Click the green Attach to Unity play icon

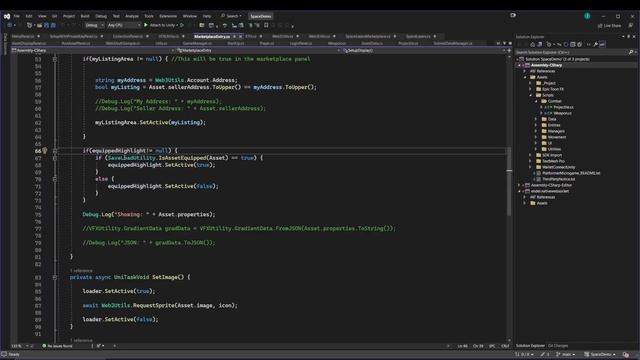pyautogui.click(x=146, y=25)
